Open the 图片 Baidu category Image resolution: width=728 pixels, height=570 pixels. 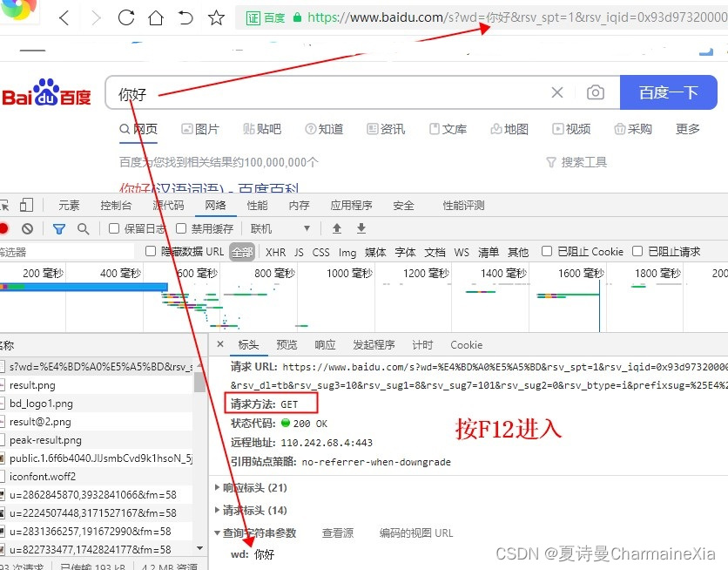coord(200,129)
